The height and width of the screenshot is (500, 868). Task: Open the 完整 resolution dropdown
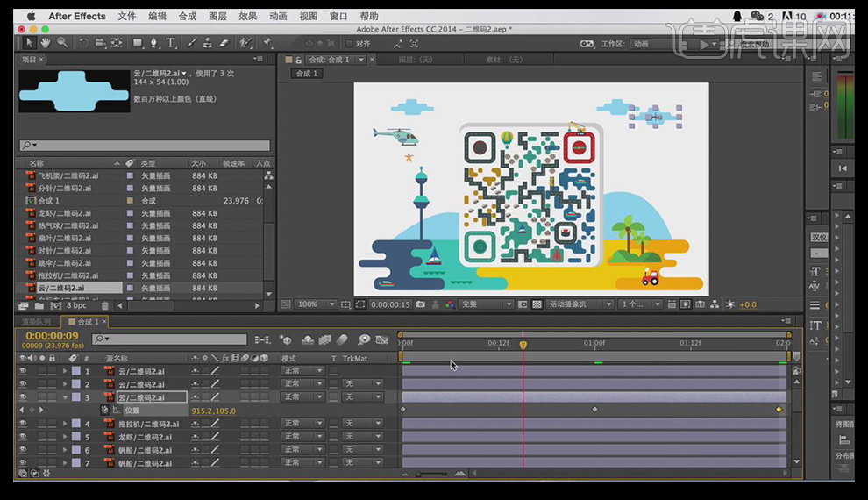[x=486, y=304]
